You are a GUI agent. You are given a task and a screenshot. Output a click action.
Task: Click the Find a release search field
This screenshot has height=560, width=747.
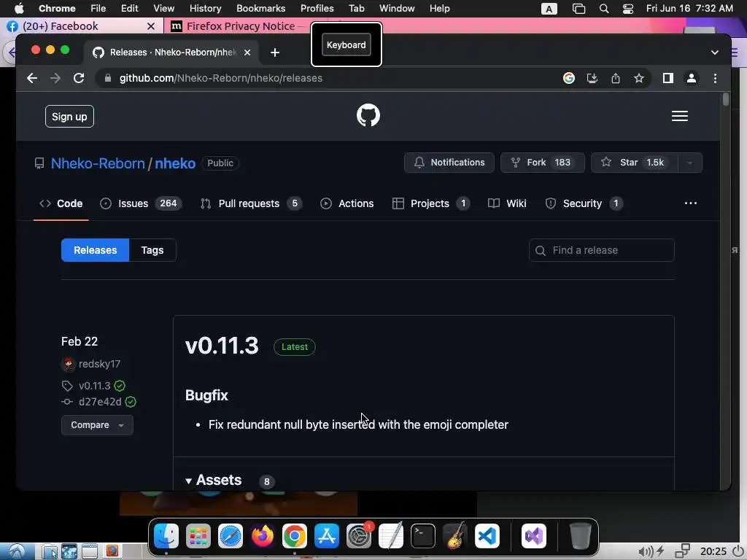(x=601, y=250)
